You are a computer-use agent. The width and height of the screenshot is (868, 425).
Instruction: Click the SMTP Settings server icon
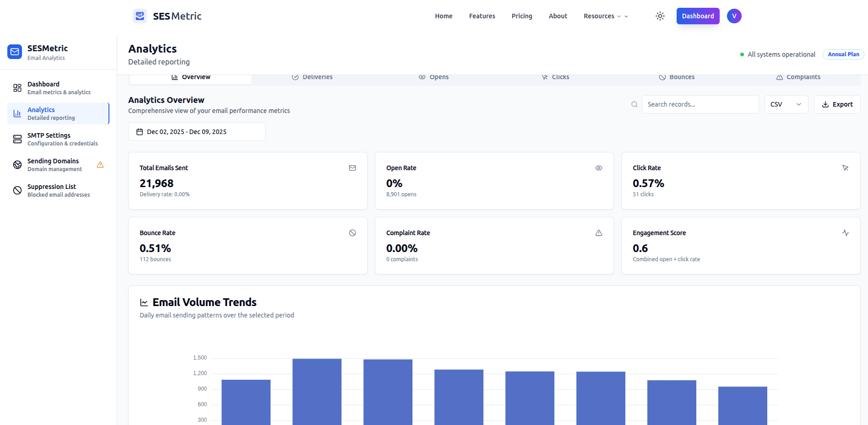click(17, 139)
